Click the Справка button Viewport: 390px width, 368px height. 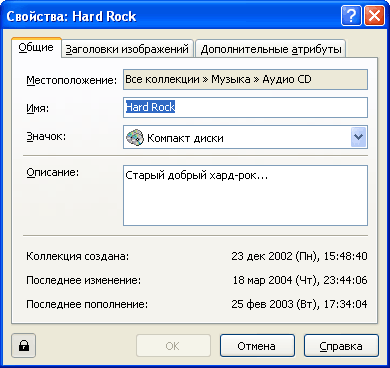click(x=341, y=346)
